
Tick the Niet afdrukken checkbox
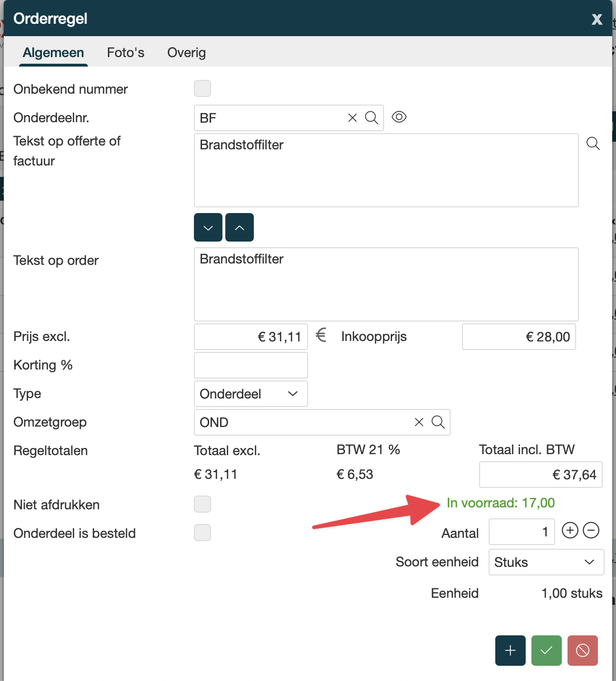tap(202, 504)
